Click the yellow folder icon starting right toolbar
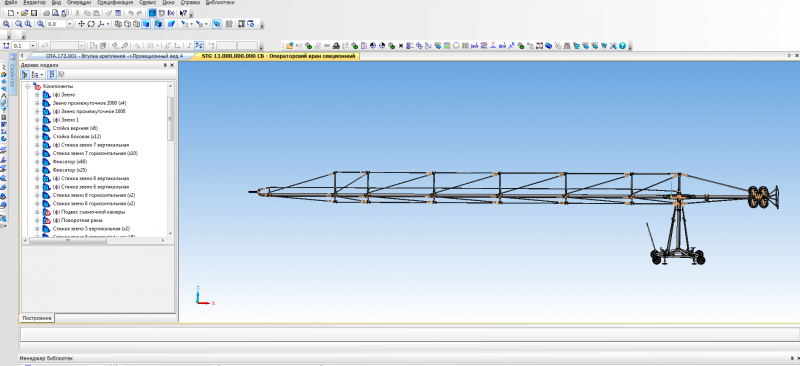 [290, 45]
